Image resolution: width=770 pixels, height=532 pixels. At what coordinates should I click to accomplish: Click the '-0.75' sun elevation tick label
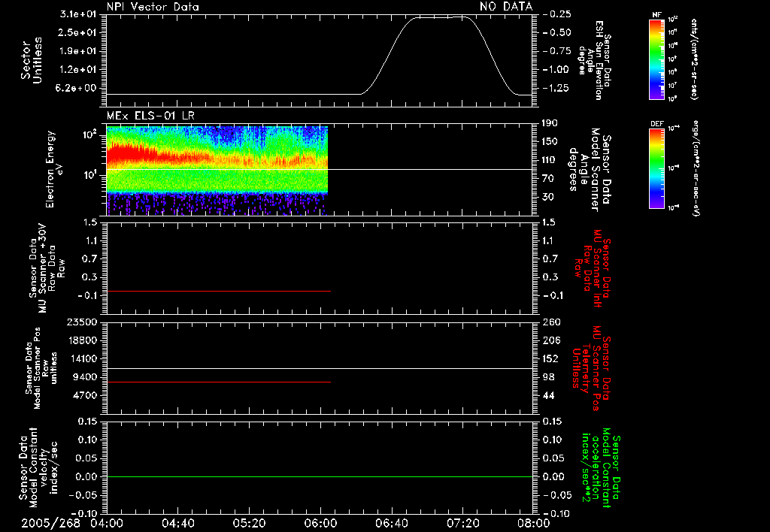pos(557,51)
